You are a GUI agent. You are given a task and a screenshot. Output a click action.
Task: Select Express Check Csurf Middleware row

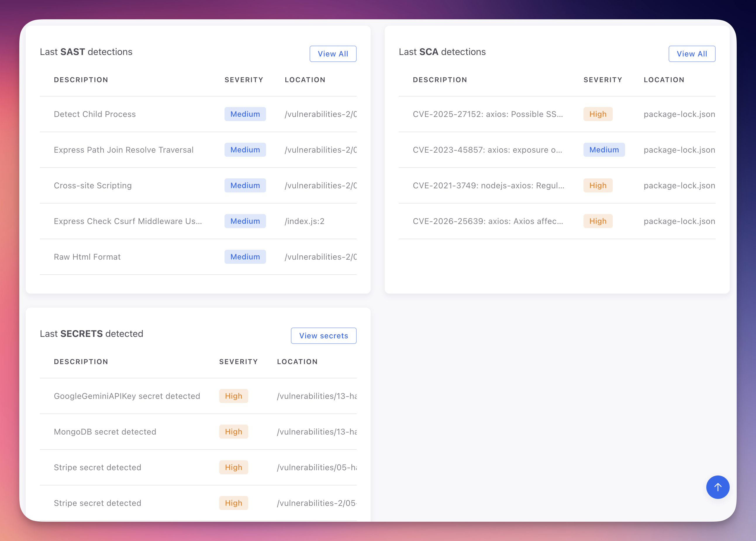[127, 221]
